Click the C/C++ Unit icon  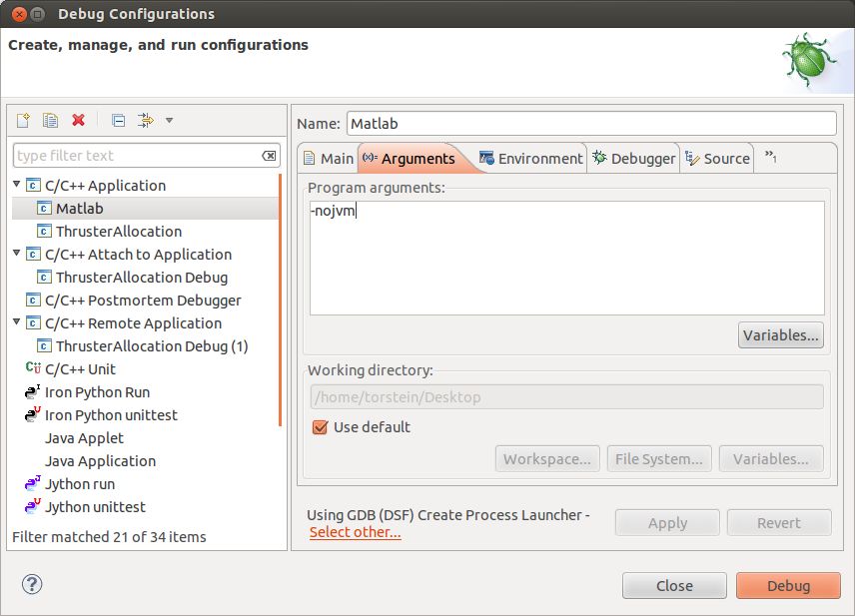point(33,368)
